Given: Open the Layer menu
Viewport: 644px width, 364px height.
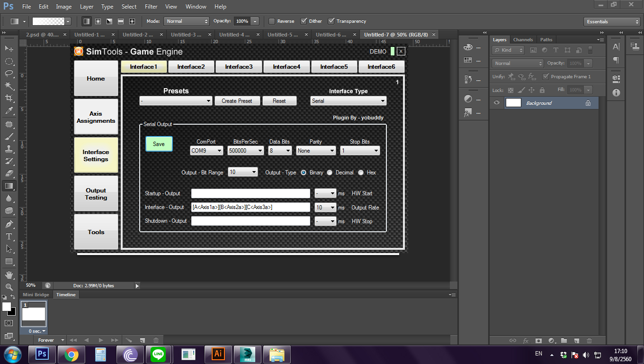Looking at the screenshot, I should [x=87, y=7].
